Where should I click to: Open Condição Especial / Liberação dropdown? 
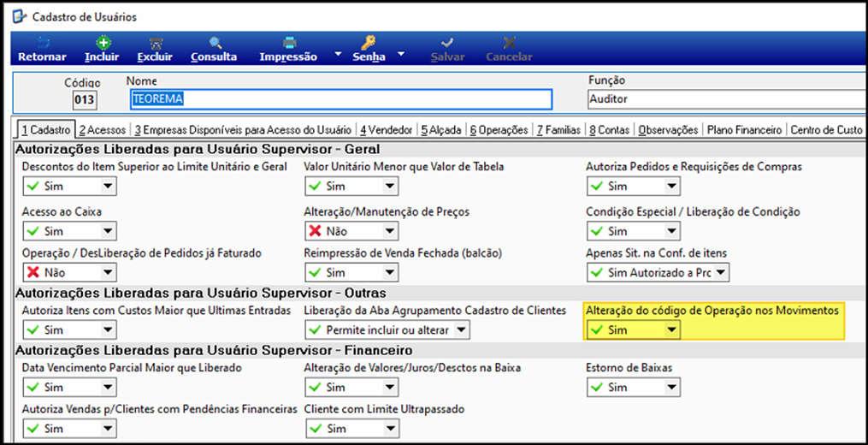672,230
